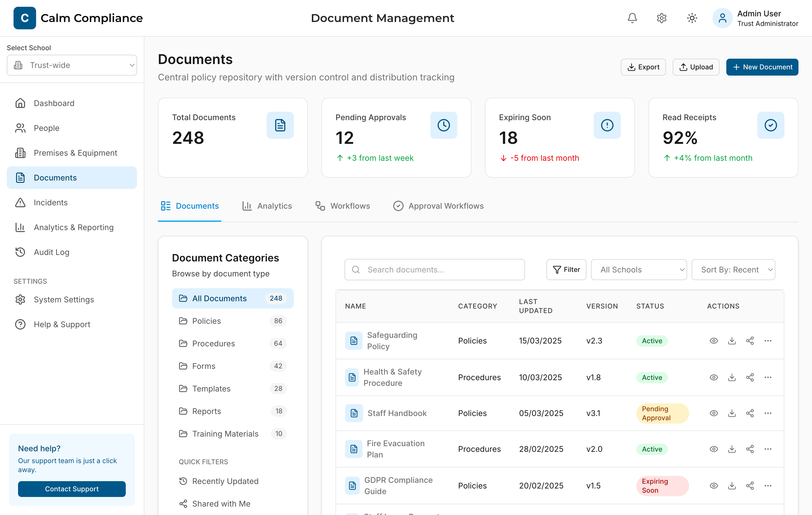Click the Pending Approvals clock icon
The height and width of the screenshot is (515, 812).
(443, 125)
